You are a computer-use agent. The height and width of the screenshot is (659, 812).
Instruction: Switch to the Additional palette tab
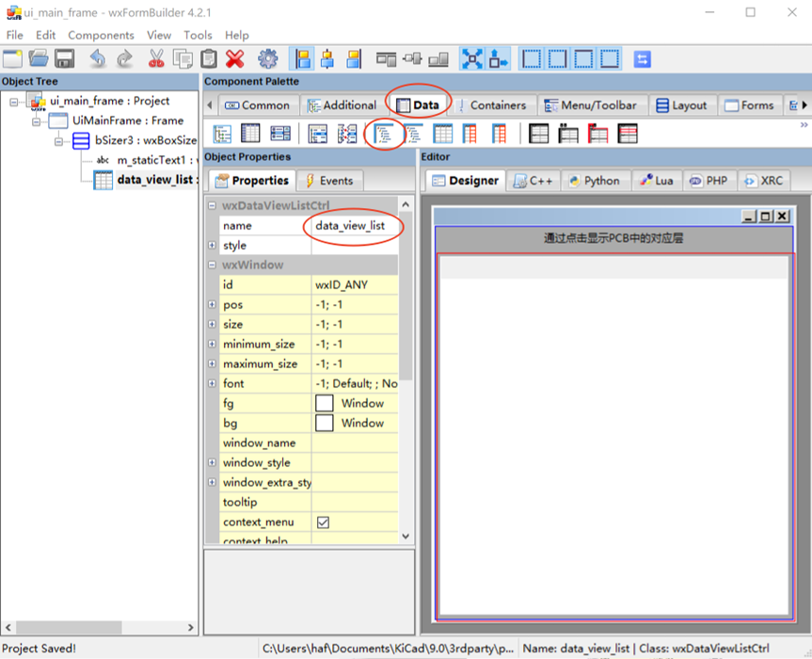click(x=342, y=105)
